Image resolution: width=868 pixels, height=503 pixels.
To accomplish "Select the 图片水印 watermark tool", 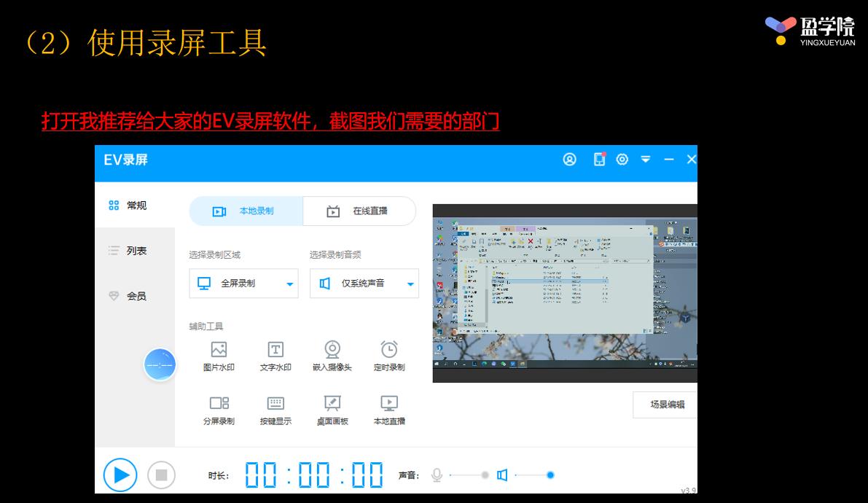I will click(217, 355).
